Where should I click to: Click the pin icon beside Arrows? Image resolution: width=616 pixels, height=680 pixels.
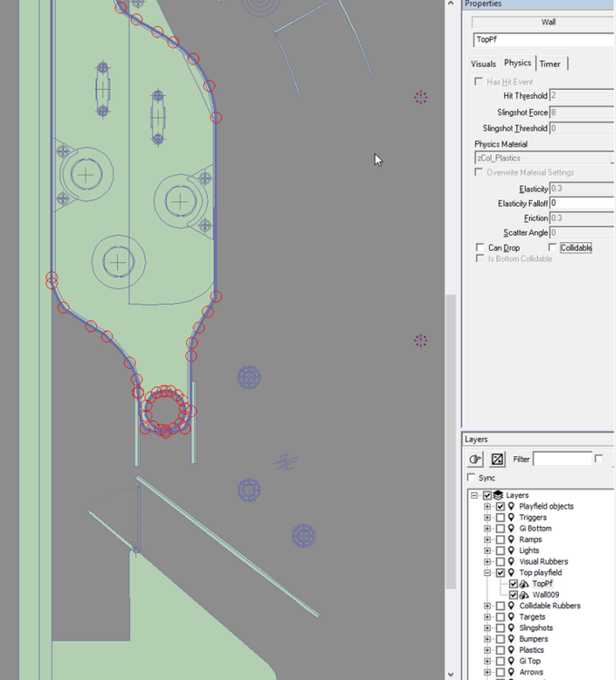pyautogui.click(x=512, y=672)
